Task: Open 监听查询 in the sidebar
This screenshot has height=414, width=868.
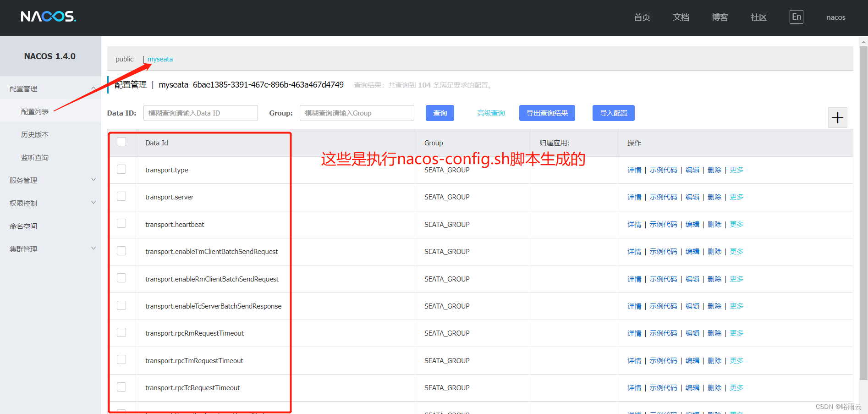Action: [35, 157]
